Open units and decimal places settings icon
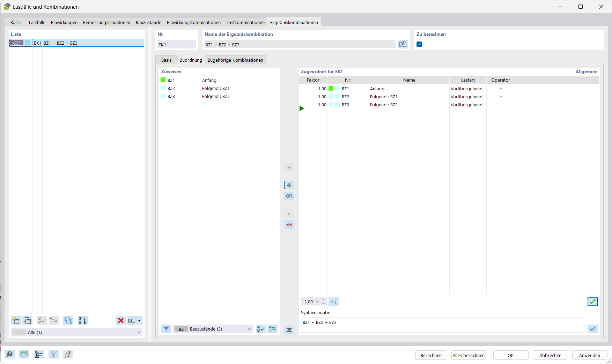Image resolution: width=612 pixels, height=364 pixels. click(x=24, y=354)
